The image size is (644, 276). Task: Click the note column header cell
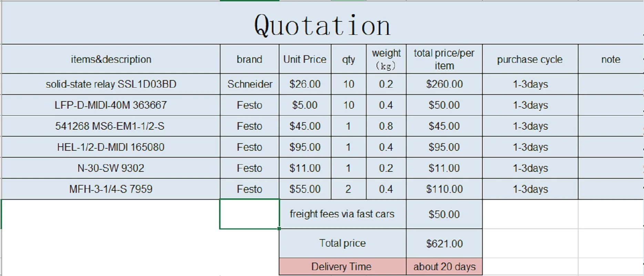611,59
